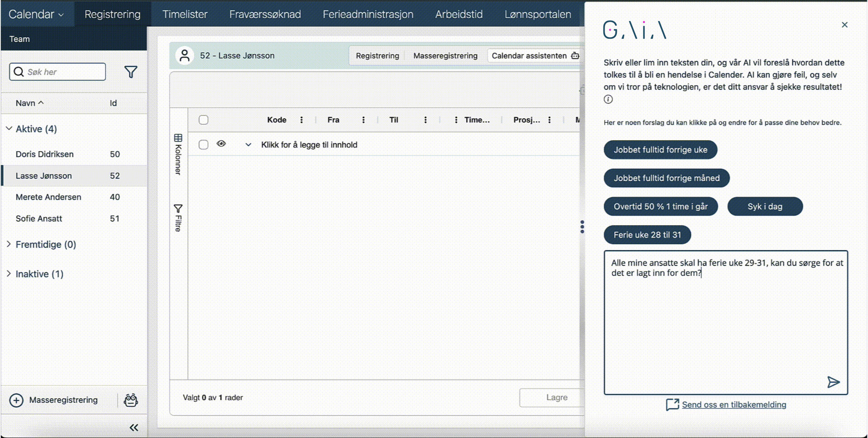This screenshot has width=868, height=438.
Task: Open Kode column options menu
Action: (302, 120)
